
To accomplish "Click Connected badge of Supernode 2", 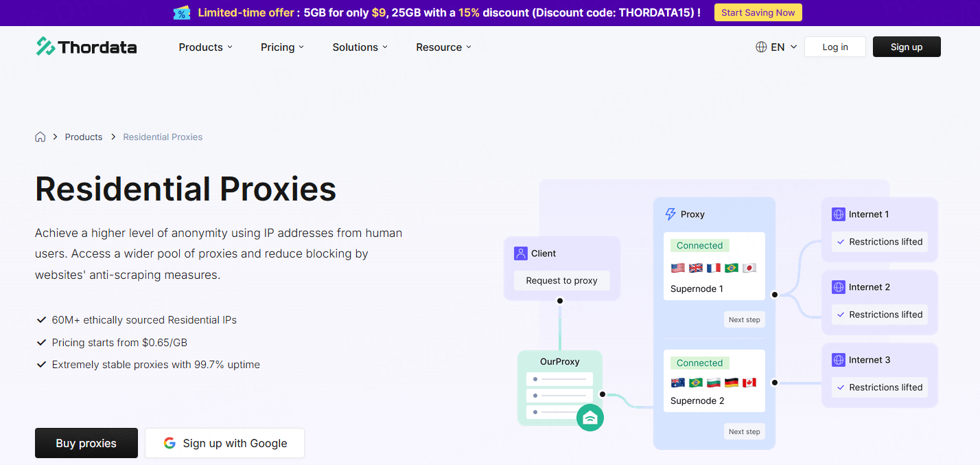I will pos(699,363).
